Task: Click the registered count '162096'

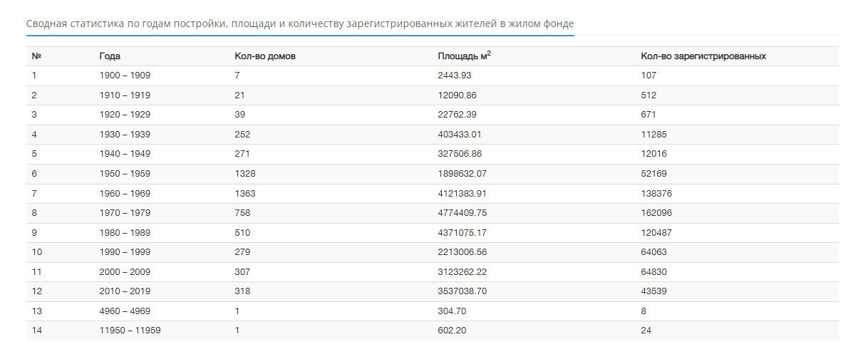Action: pos(656,213)
